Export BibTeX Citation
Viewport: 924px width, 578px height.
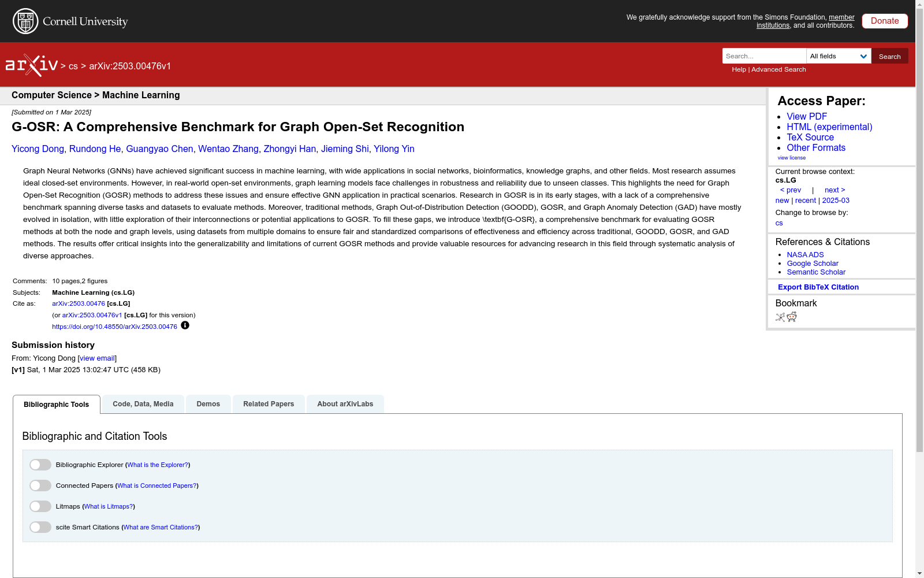[818, 287]
